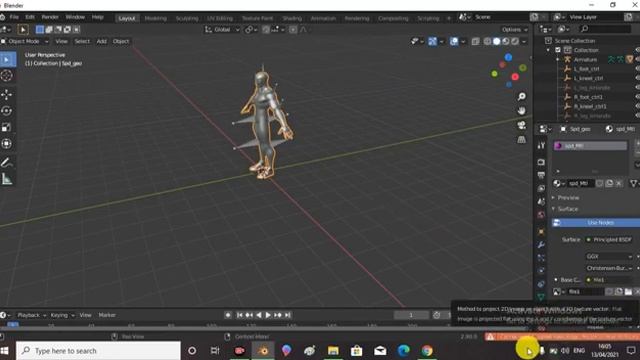This screenshot has height=360, width=640.
Task: Open the Options dropdown
Action: (x=514, y=29)
